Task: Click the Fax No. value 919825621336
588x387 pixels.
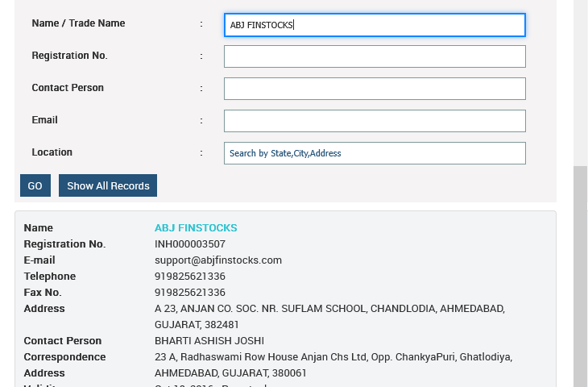Action: [x=190, y=293]
